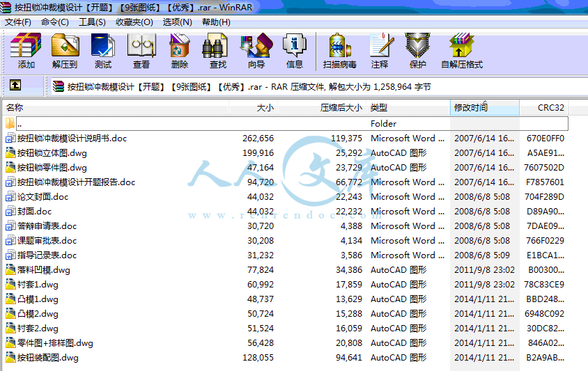Select file 衬套2.dwg
Screen dimensions: 588x371
[38, 329]
